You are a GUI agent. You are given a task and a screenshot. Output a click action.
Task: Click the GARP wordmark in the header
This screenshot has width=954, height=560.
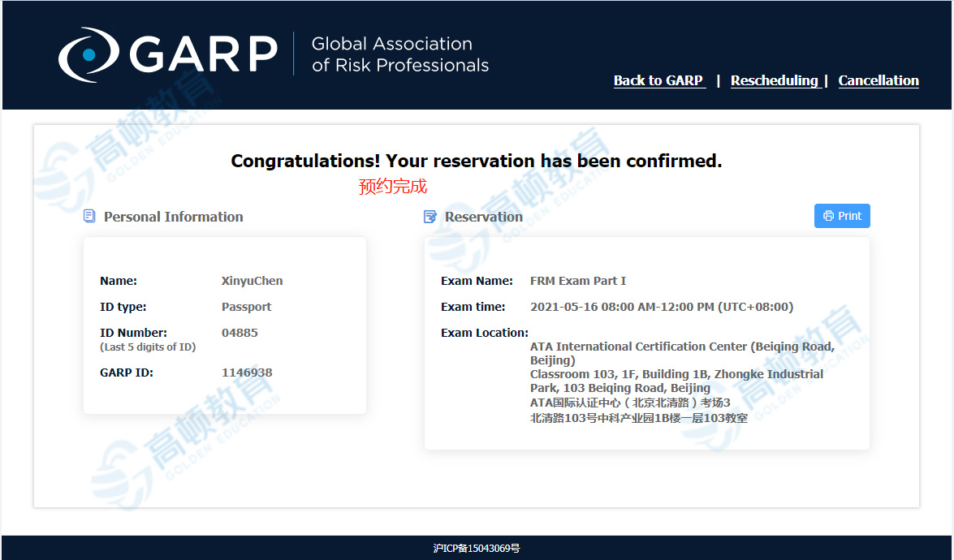(x=204, y=54)
